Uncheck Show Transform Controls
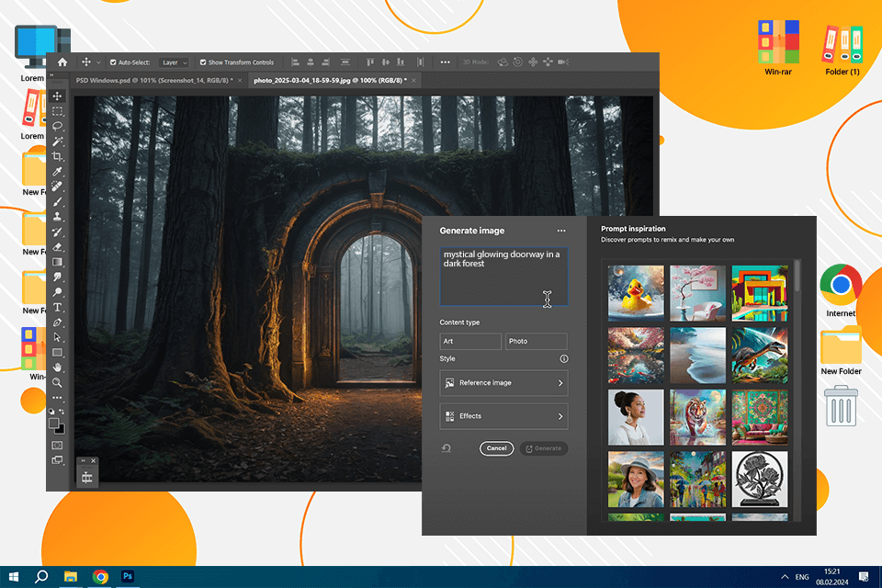This screenshot has width=882, height=588. coord(203,62)
